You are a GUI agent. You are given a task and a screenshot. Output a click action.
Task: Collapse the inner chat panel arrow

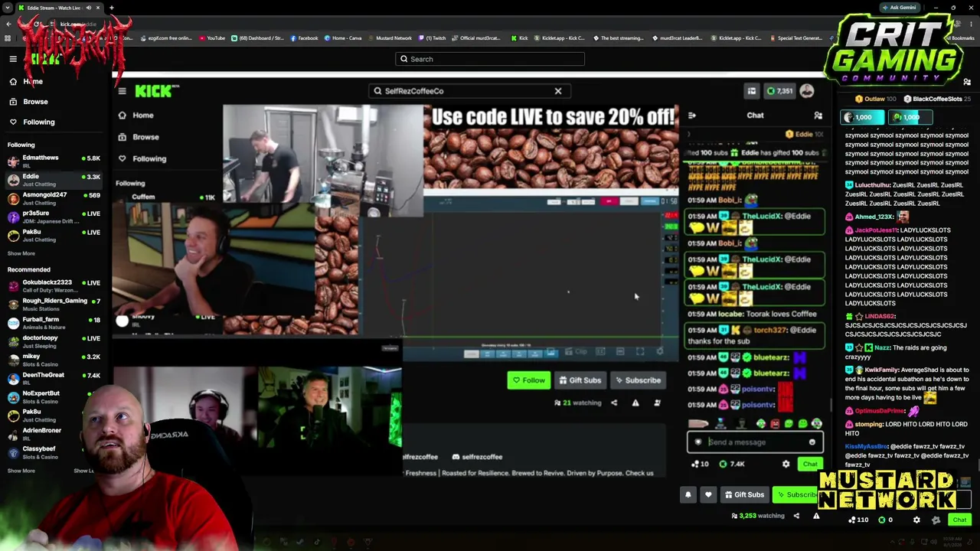(692, 116)
